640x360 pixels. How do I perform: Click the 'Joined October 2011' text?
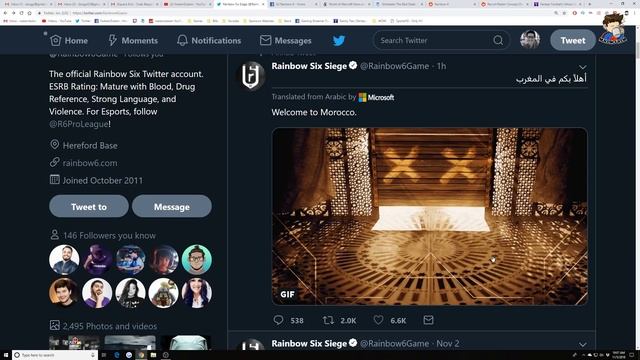tap(103, 180)
